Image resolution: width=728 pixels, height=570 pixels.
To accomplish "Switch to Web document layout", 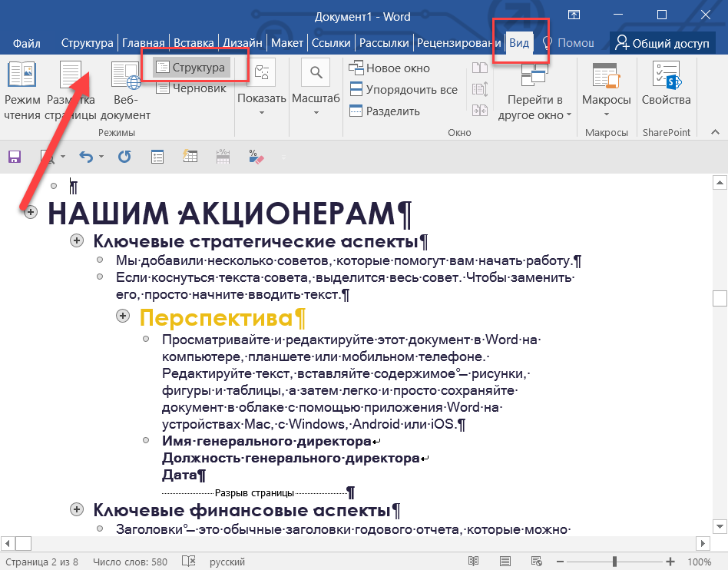I will pos(125,91).
